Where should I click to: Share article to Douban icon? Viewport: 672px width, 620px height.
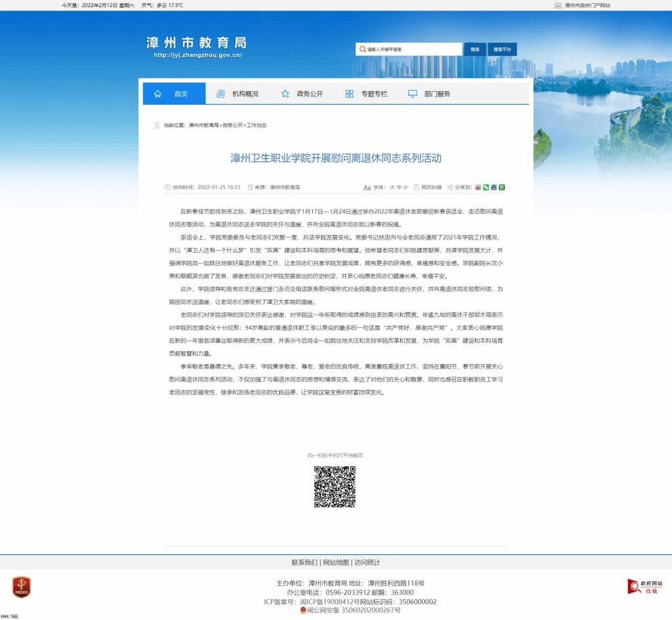click(502, 188)
